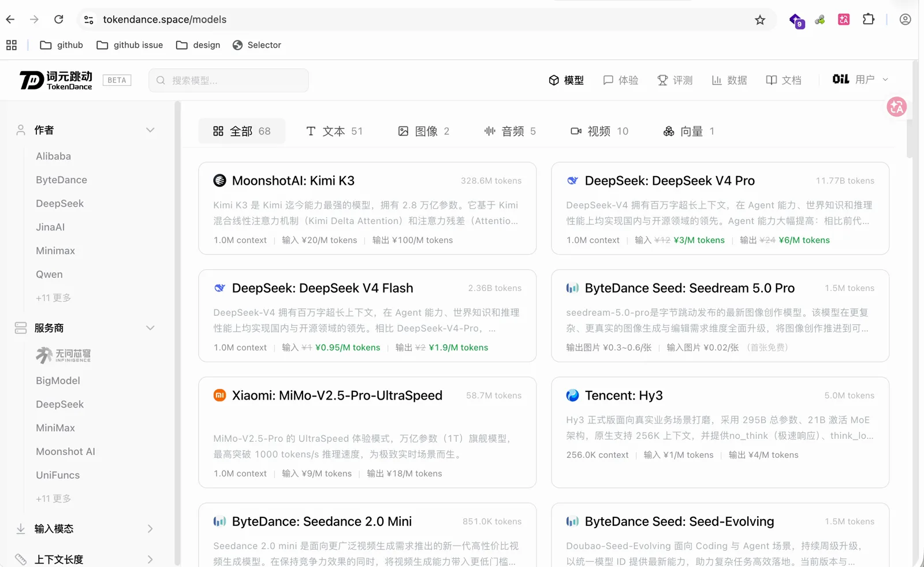Open the 评测 nav item

[675, 80]
